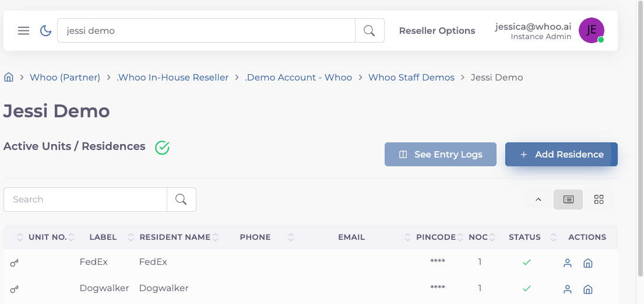The width and height of the screenshot is (644, 304).
Task: Open resident person icon for Dogwalker
Action: click(568, 289)
